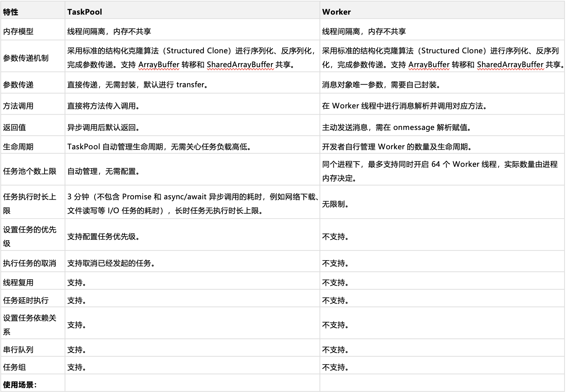
Task: Click the Worker column header
Action: click(336, 12)
